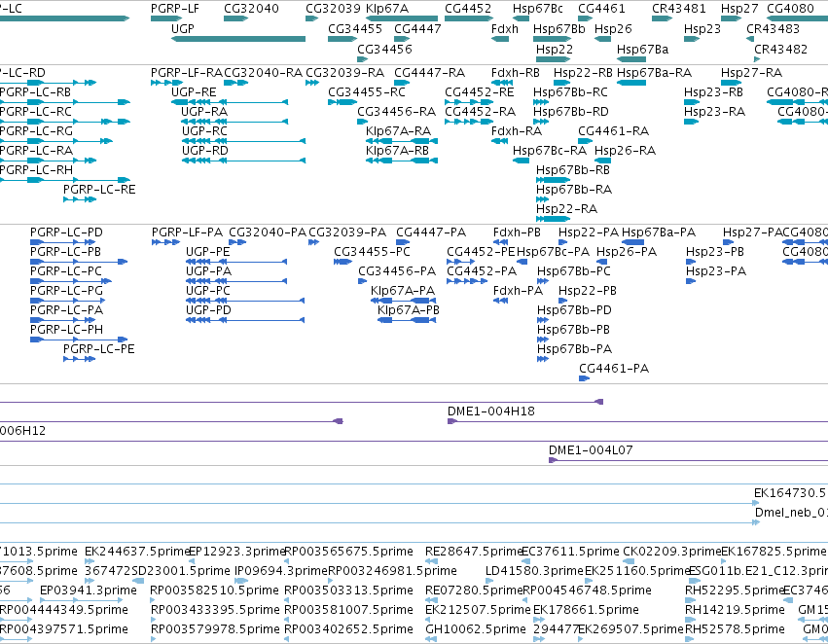Click the CG34456-RA transcript label
Image resolution: width=828 pixels, height=644 pixels.
click(x=397, y=111)
